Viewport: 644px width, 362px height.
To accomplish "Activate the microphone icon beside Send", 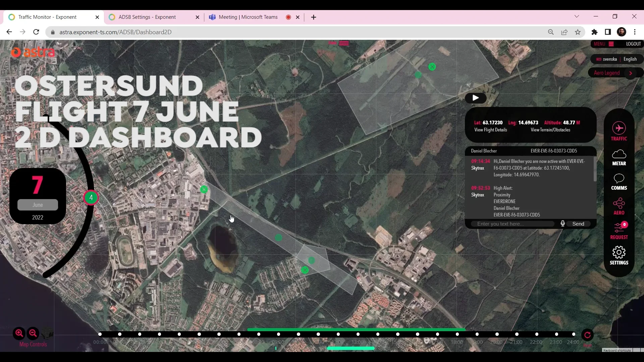I will pos(562,224).
